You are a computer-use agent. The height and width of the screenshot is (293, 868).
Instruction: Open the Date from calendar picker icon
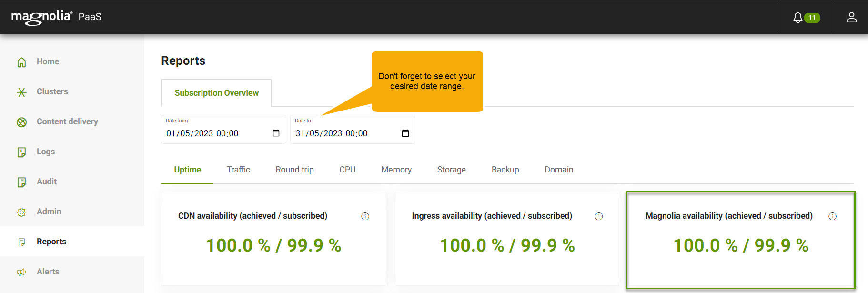[x=276, y=133]
